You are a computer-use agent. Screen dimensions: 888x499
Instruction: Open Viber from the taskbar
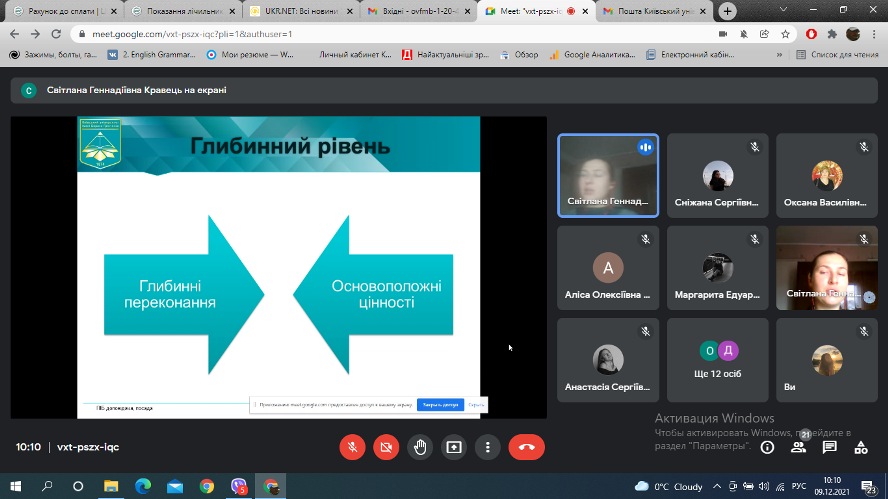pyautogui.click(x=238, y=486)
